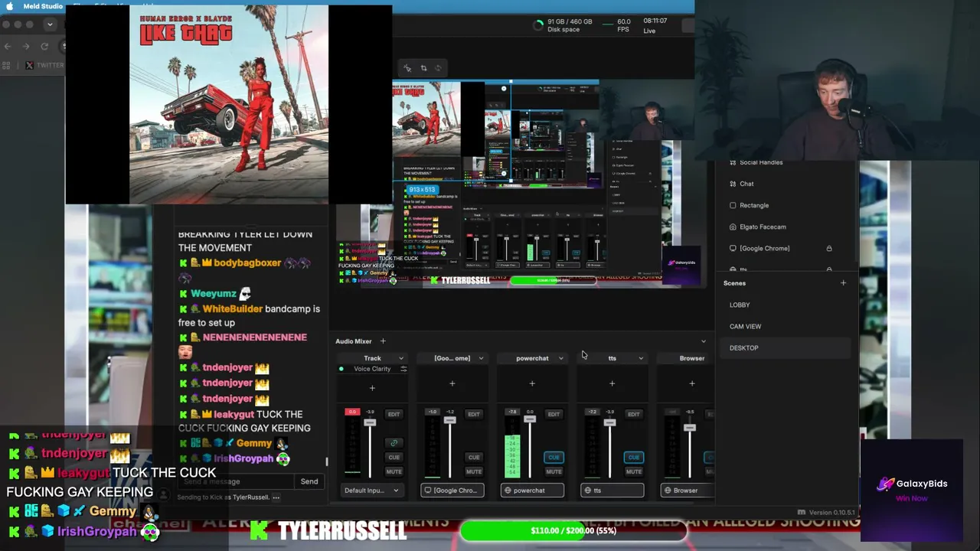Image resolution: width=980 pixels, height=551 pixels.
Task: Click EDIT on the tts channel
Action: point(633,414)
